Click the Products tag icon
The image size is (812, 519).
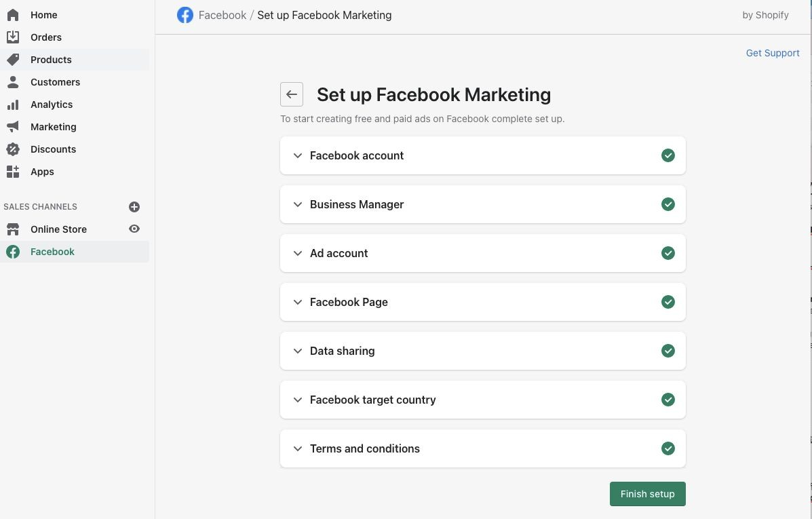pyautogui.click(x=13, y=60)
